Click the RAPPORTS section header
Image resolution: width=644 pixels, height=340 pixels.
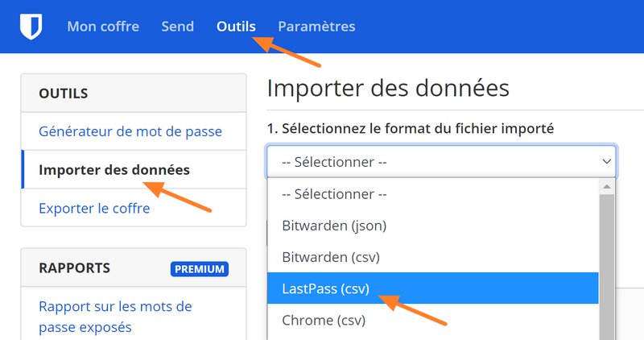pyautogui.click(x=74, y=268)
